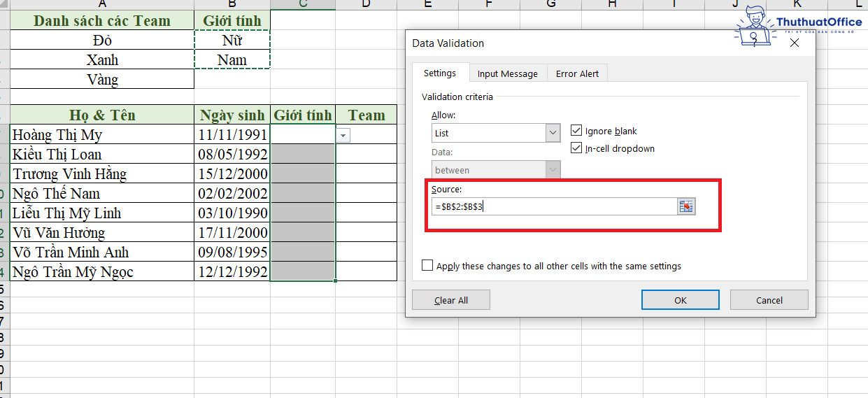Click column header D

click(367, 4)
